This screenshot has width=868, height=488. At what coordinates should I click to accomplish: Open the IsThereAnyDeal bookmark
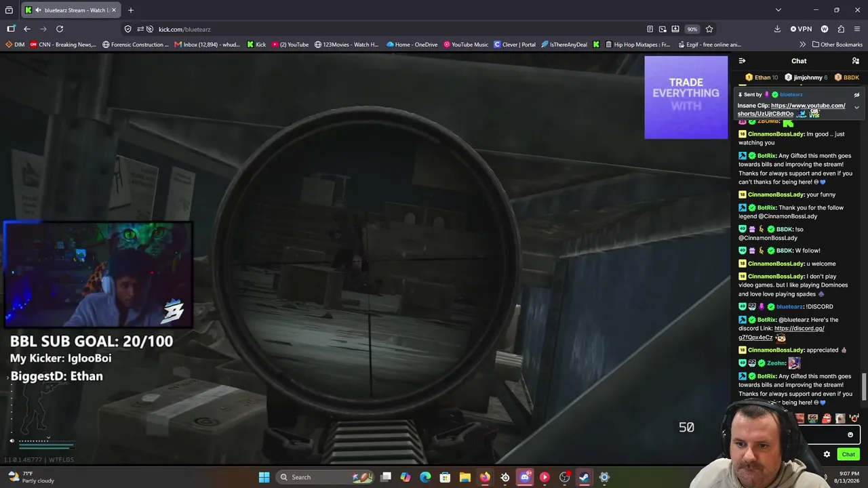pyautogui.click(x=564, y=45)
